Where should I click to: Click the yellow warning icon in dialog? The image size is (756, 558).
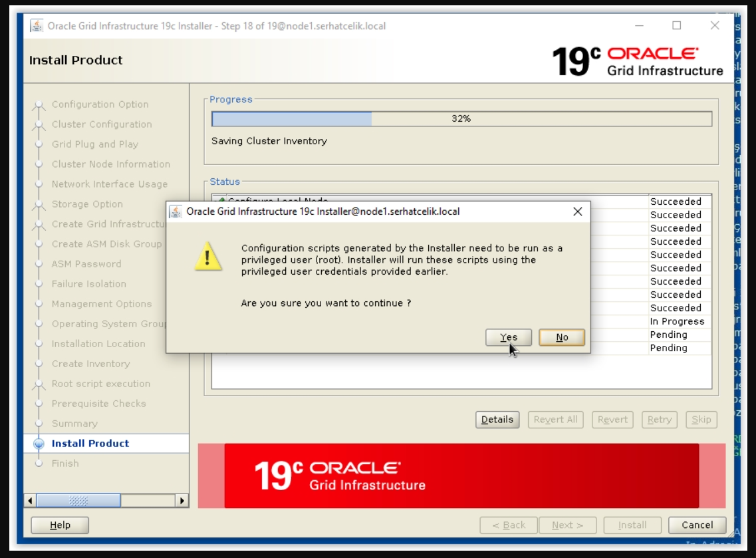[x=208, y=256]
